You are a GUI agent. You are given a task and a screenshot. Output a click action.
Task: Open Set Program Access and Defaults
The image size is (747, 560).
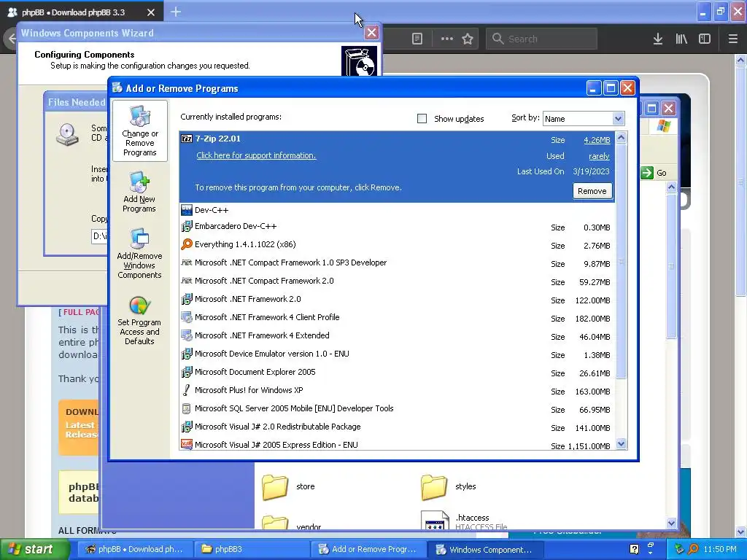point(139,321)
